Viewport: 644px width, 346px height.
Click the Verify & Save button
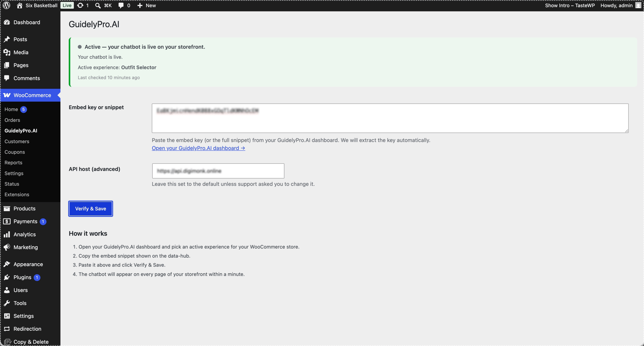(x=91, y=209)
